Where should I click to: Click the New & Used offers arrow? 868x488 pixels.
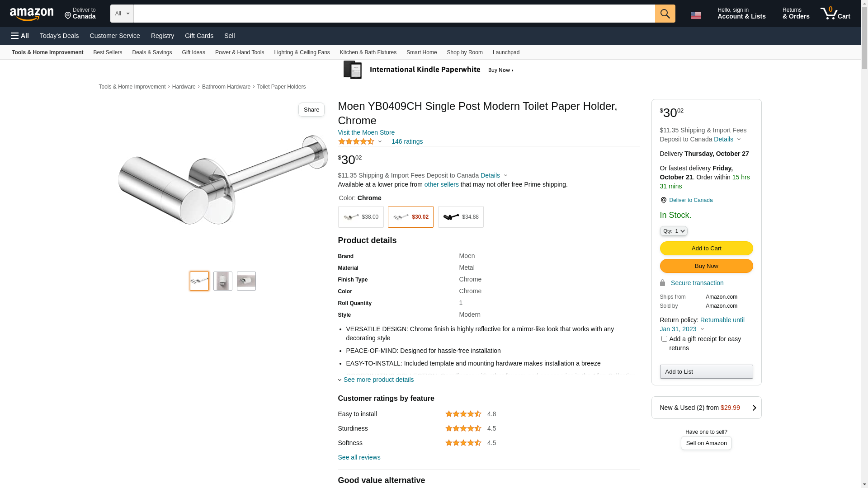(x=754, y=408)
